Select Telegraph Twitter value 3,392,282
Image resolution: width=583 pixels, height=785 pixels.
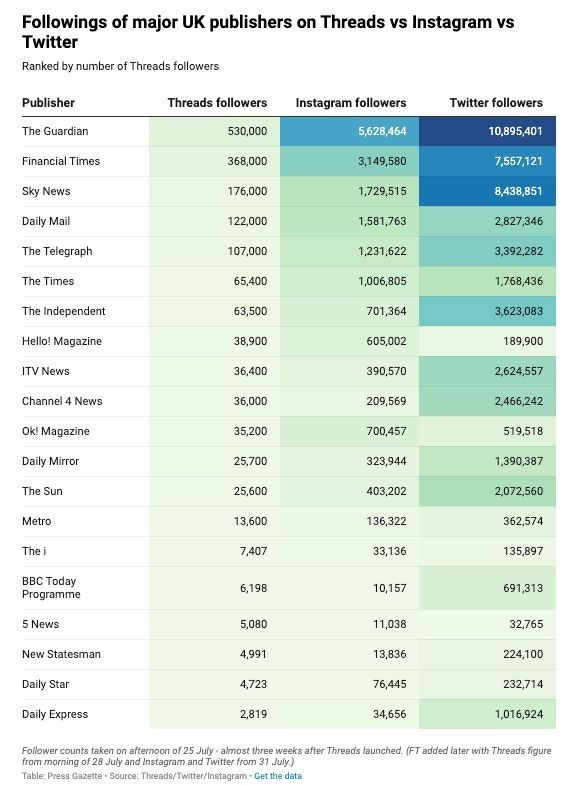(x=518, y=251)
